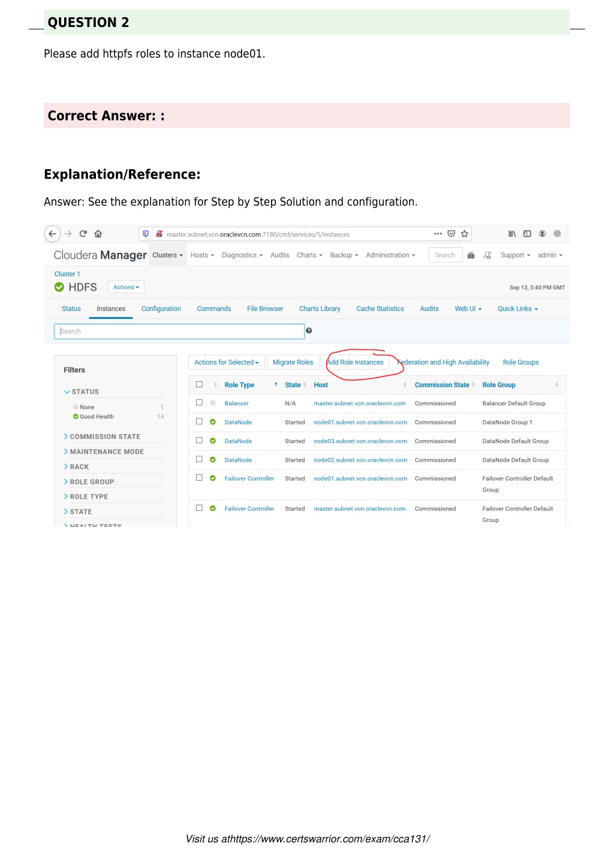Click the Migrate Roles button
Image resolution: width=614 pixels, height=868 pixels.
click(293, 363)
